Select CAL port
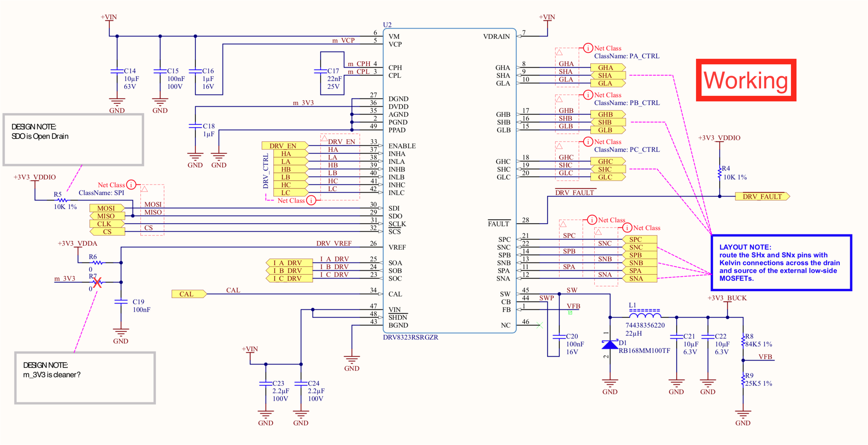 [189, 294]
